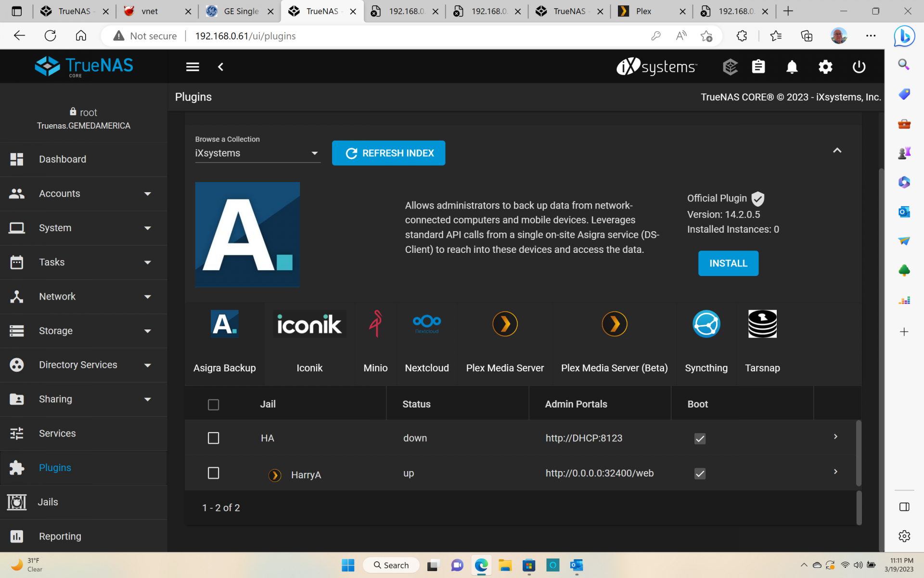Collapse the plugin collection panel chevron
924x578 pixels.
837,150
